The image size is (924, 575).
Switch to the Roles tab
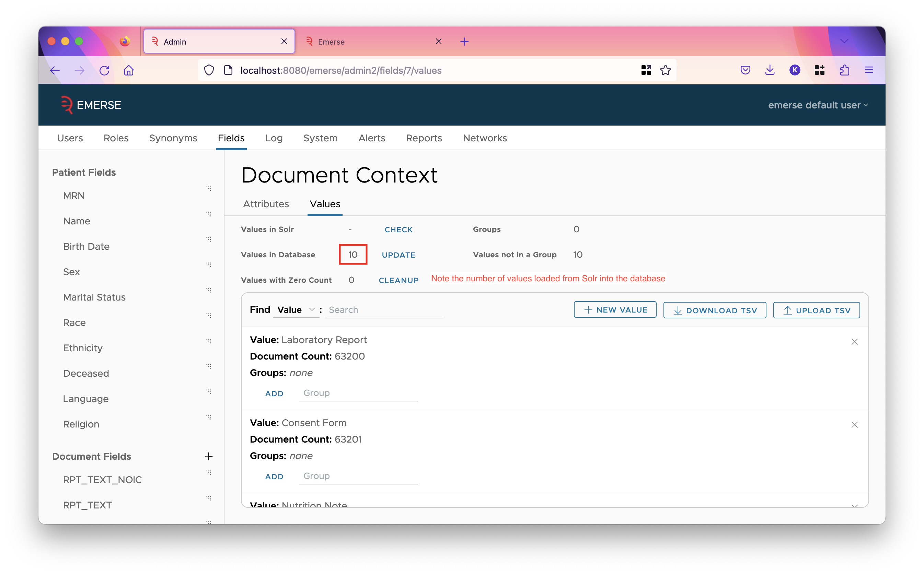pos(116,138)
